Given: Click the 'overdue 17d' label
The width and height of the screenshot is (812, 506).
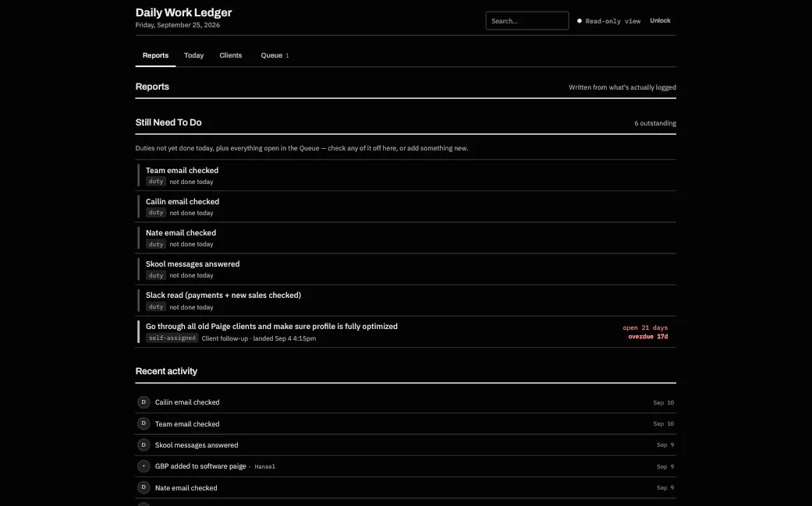Looking at the screenshot, I should tap(648, 336).
